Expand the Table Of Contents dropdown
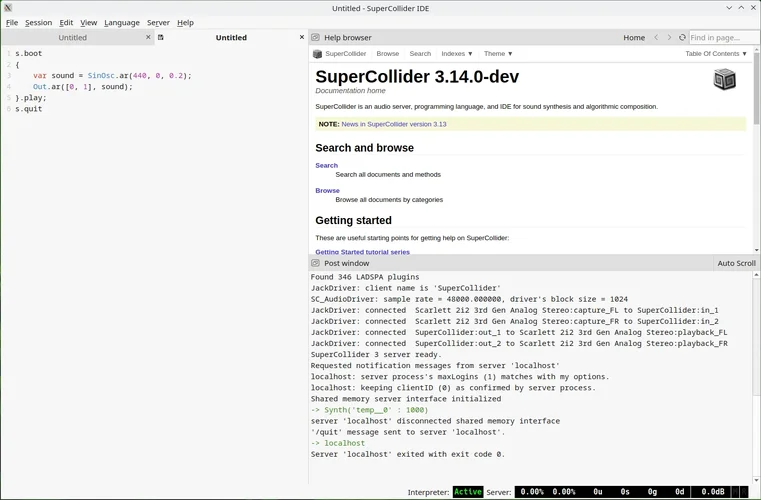Image resolution: width=761 pixels, height=500 pixels. click(x=715, y=54)
